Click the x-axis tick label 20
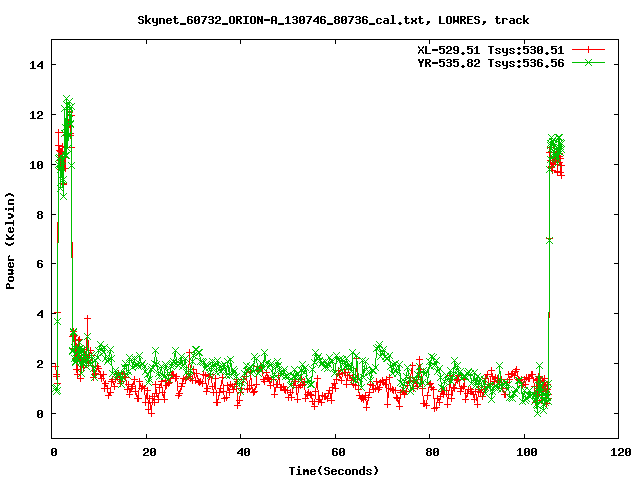640x480 pixels. pos(149,452)
